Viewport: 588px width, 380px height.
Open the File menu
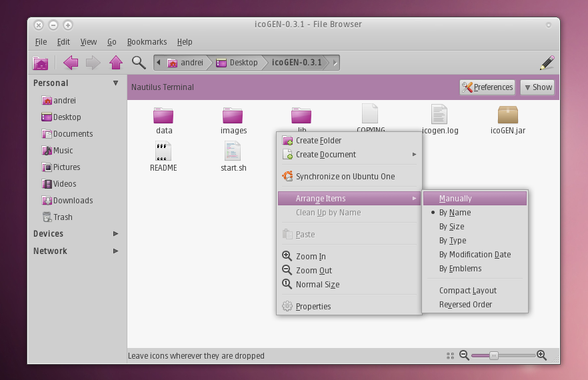[41, 42]
